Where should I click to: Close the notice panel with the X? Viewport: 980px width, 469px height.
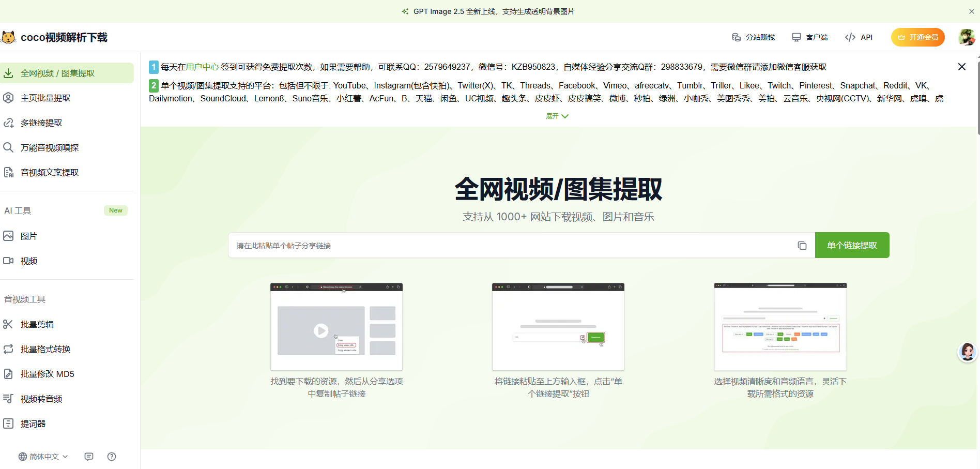(962, 67)
